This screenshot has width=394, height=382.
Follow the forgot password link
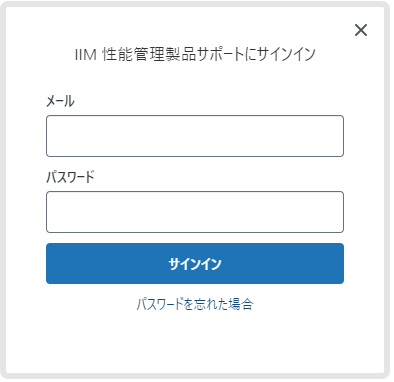click(195, 304)
